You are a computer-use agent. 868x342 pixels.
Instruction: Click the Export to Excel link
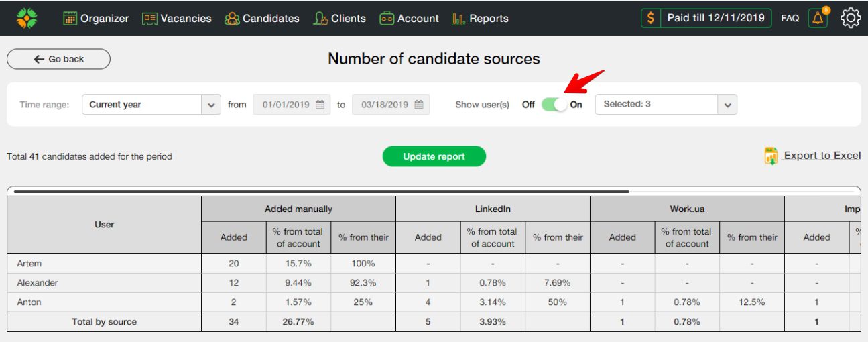coord(822,156)
